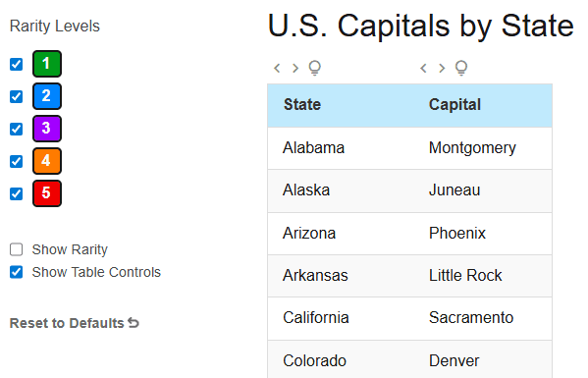The height and width of the screenshot is (378, 588).
Task: Disable the Show Table Controls checkbox
Action: (16, 272)
